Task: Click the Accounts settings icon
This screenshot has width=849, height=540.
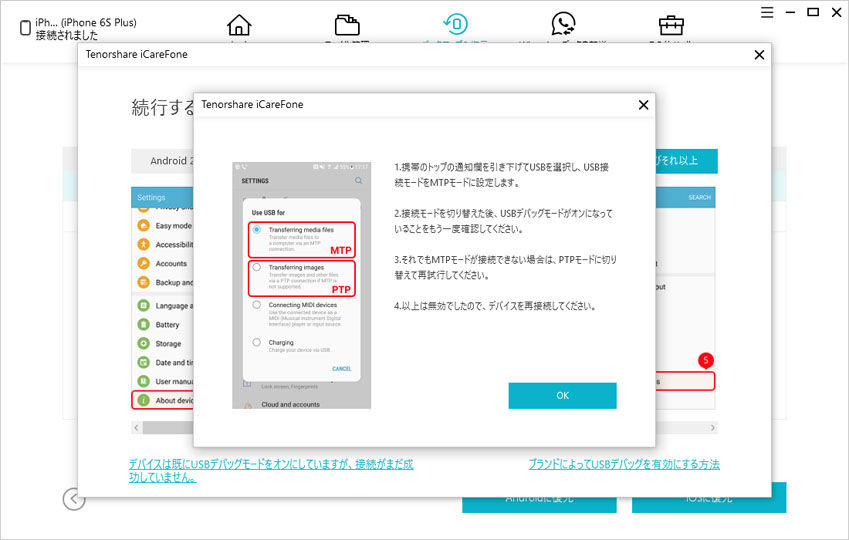Action: tap(143, 263)
